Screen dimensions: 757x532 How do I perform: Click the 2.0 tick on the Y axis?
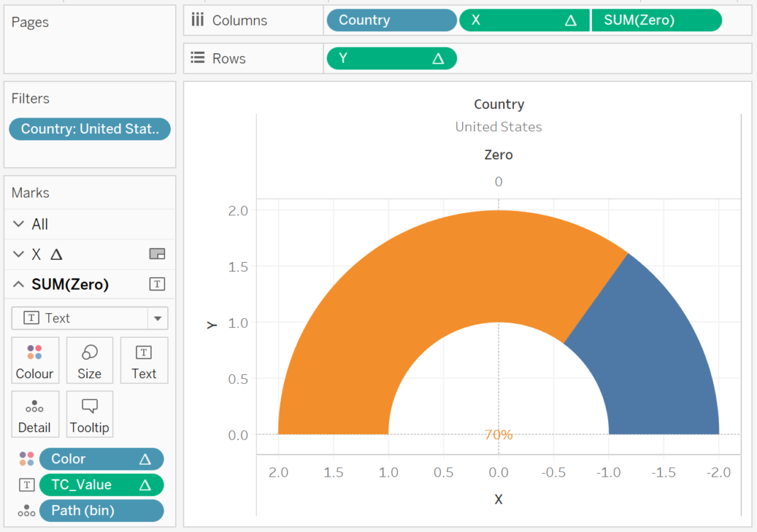(x=237, y=211)
